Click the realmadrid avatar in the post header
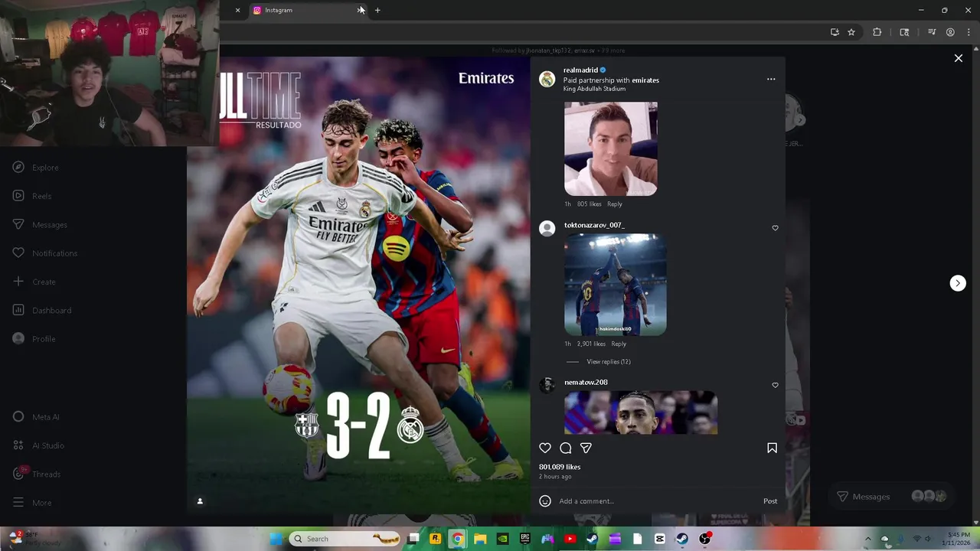980x551 pixels. 547,80
